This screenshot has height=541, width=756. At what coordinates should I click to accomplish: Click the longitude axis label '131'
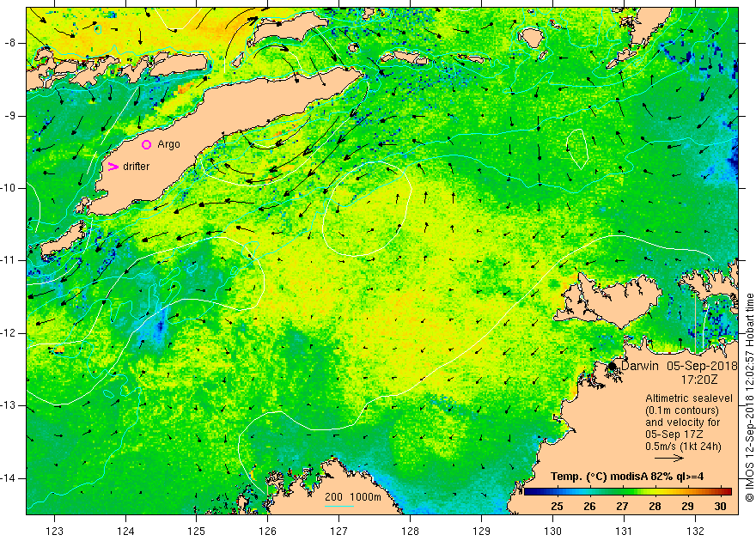coord(624,531)
